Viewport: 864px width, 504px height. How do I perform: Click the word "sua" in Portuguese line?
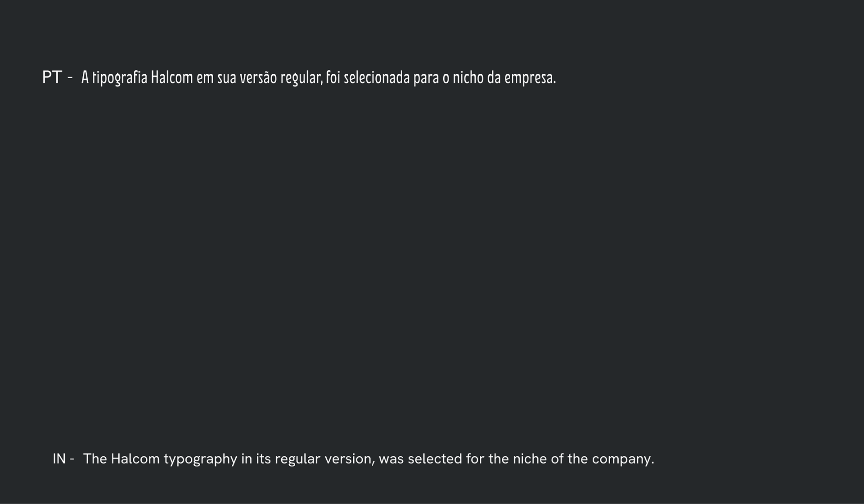tap(227, 78)
